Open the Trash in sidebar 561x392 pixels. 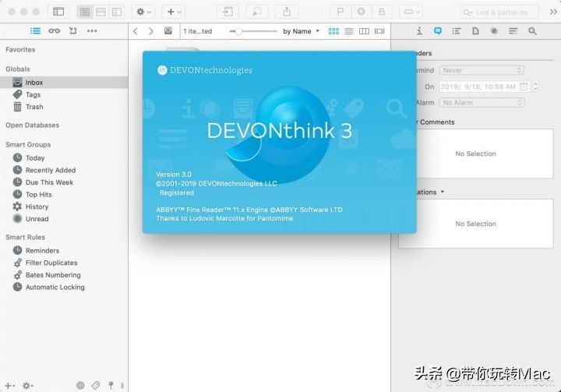34,108
